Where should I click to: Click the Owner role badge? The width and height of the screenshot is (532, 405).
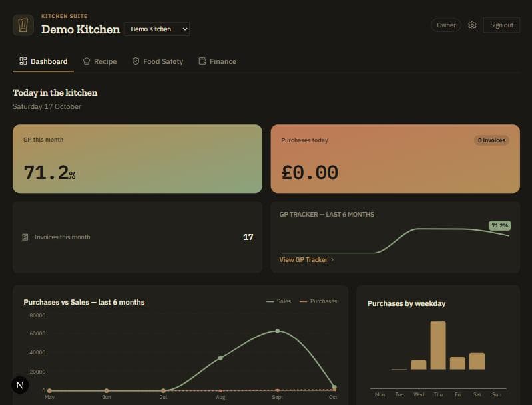point(446,25)
